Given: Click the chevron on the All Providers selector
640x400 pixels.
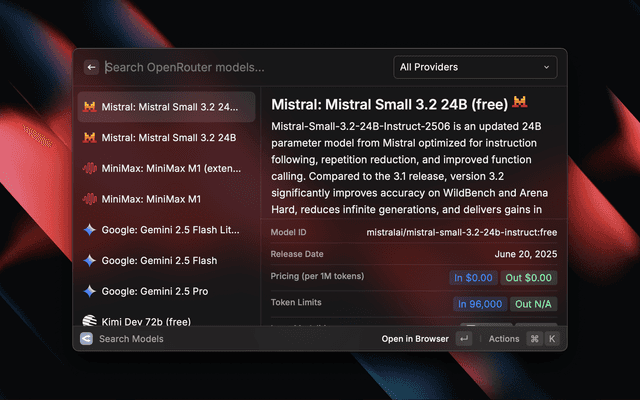Looking at the screenshot, I should pyautogui.click(x=546, y=67).
